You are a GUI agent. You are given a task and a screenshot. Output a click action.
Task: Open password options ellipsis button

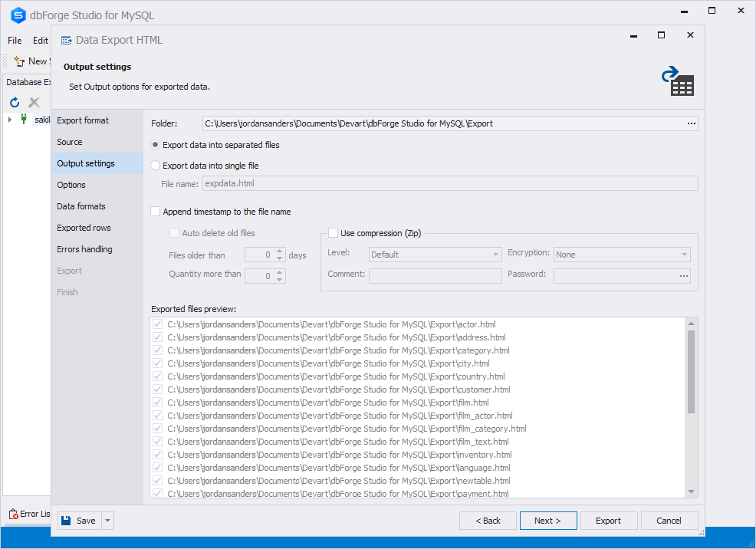click(x=684, y=276)
